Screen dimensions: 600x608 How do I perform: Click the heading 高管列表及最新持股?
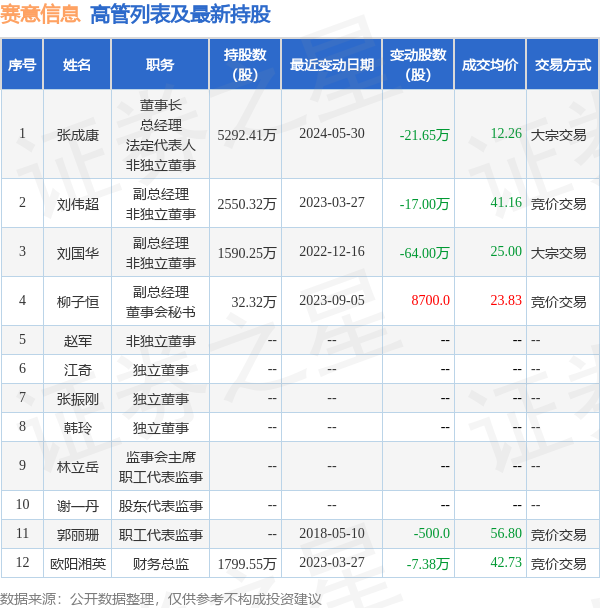180,14
